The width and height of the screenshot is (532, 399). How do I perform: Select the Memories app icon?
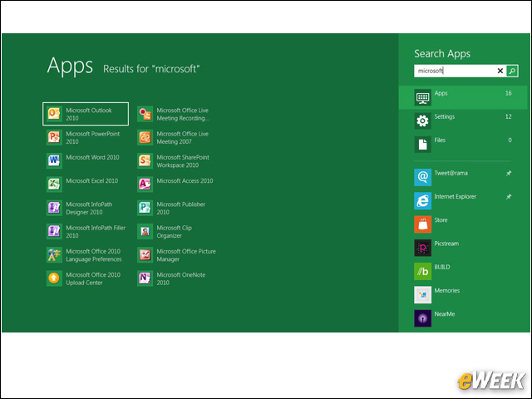tap(422, 294)
